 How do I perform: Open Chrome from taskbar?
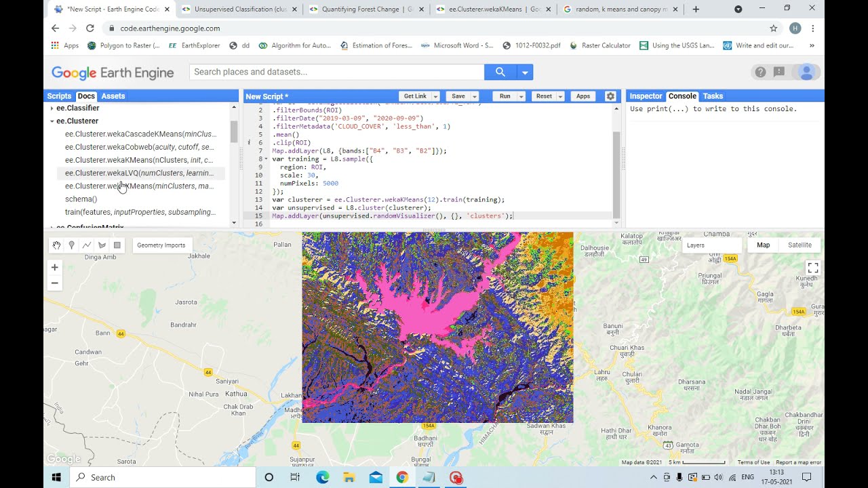(402, 477)
